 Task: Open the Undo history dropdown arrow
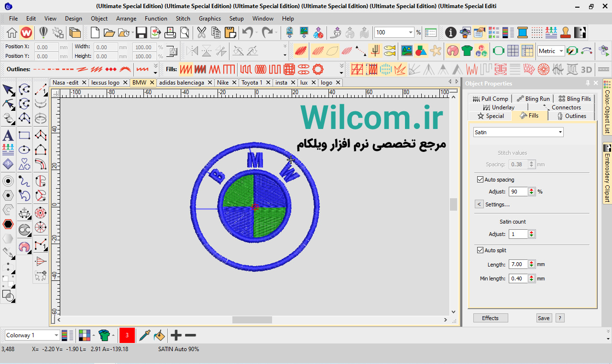point(257,32)
